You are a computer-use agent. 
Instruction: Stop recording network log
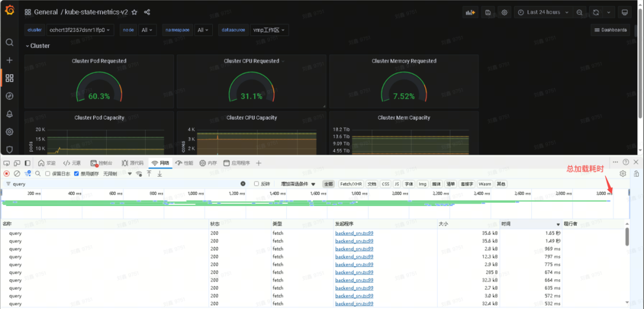[7, 173]
